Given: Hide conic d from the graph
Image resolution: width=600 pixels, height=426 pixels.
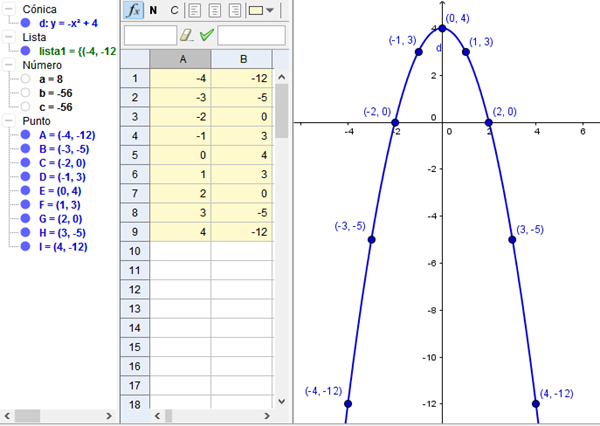Looking at the screenshot, I should pos(25,21).
